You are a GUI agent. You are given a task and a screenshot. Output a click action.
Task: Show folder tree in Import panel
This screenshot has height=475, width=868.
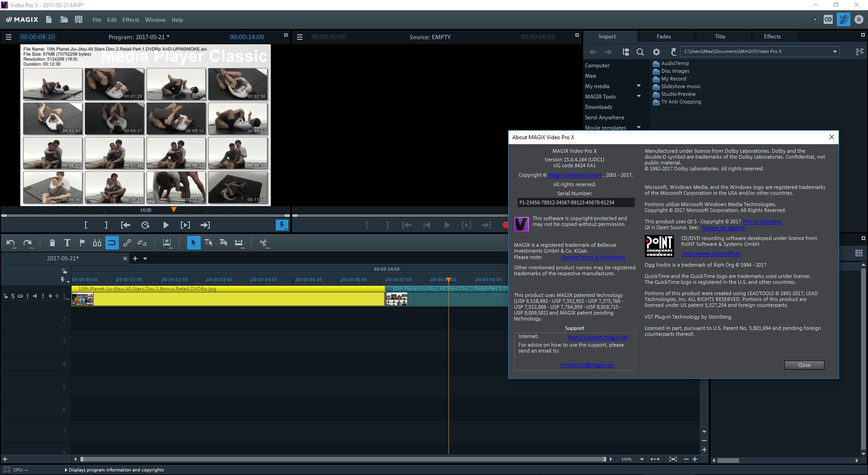(x=626, y=52)
